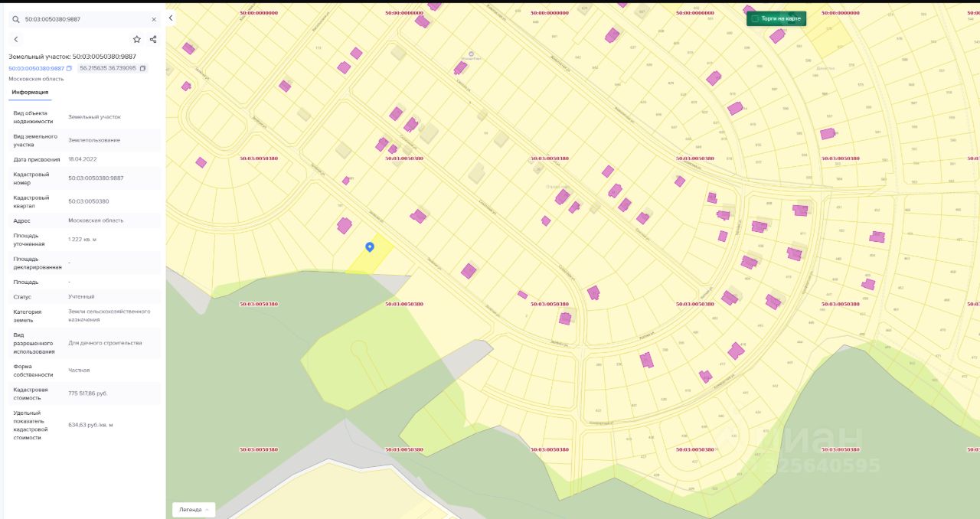Click the cul-de-sac loop in the light green area
The height and width of the screenshot is (519, 980).
(360, 352)
